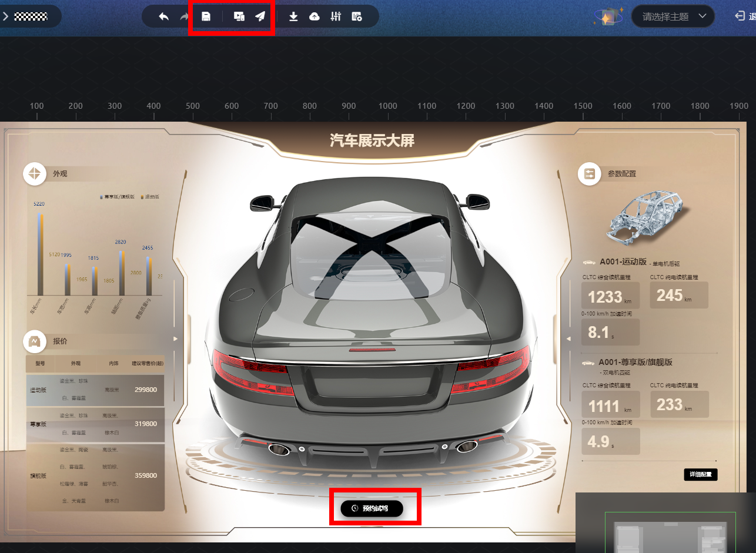
Task: Expand the left panel with the top-left chevron
Action: click(x=5, y=16)
